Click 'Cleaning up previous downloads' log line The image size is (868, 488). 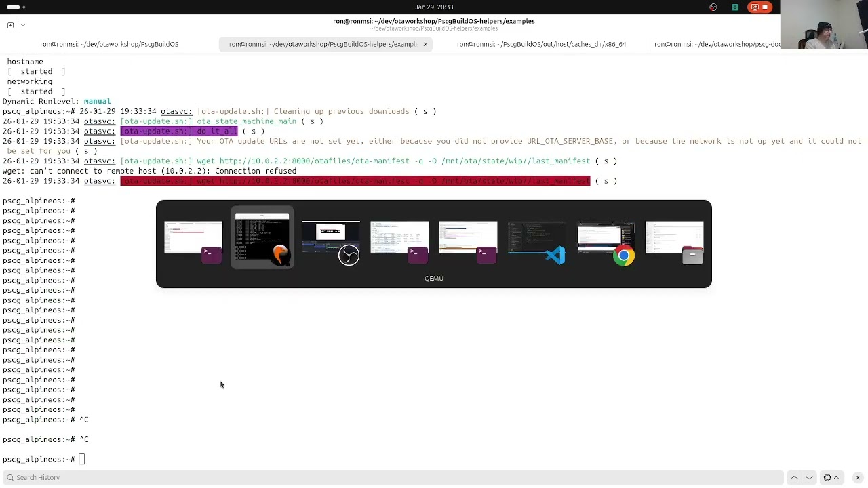(x=341, y=112)
